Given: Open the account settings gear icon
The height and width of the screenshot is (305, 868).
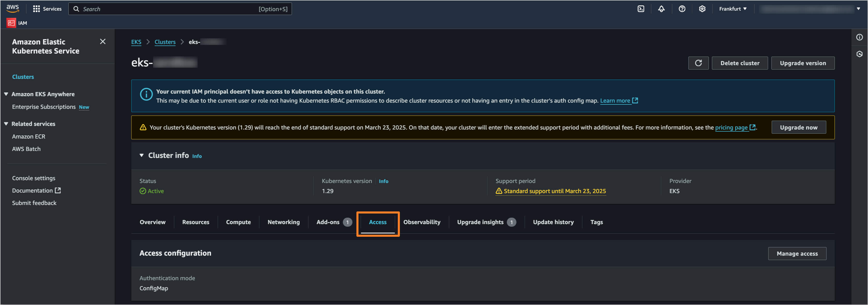Looking at the screenshot, I should click(x=702, y=9).
